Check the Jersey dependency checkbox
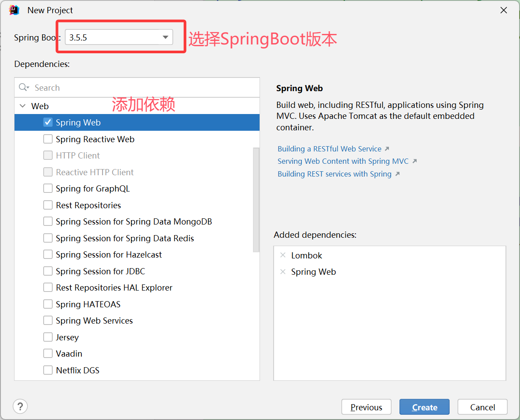The height and width of the screenshot is (420, 520). point(48,337)
